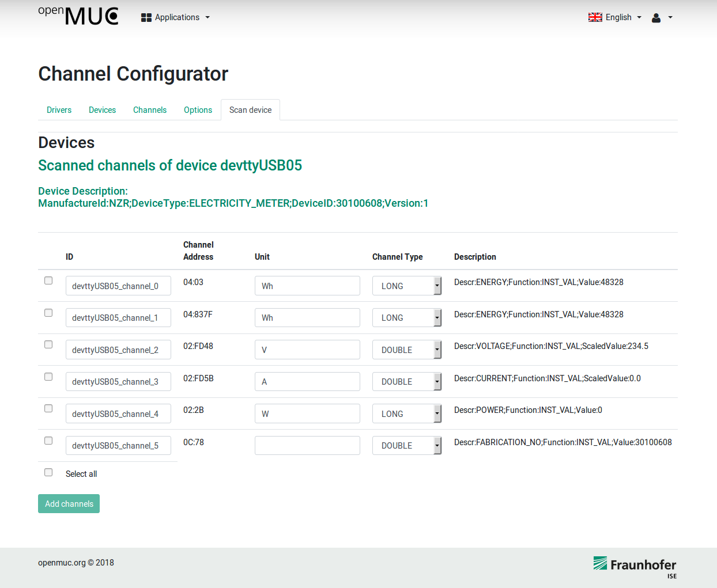Open the user account icon menu

pyautogui.click(x=661, y=18)
